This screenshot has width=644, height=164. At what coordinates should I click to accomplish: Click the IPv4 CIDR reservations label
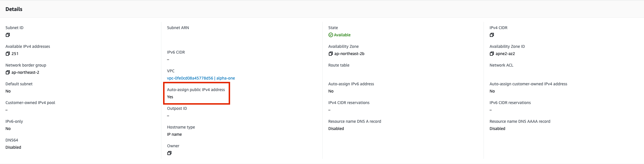pyautogui.click(x=349, y=103)
